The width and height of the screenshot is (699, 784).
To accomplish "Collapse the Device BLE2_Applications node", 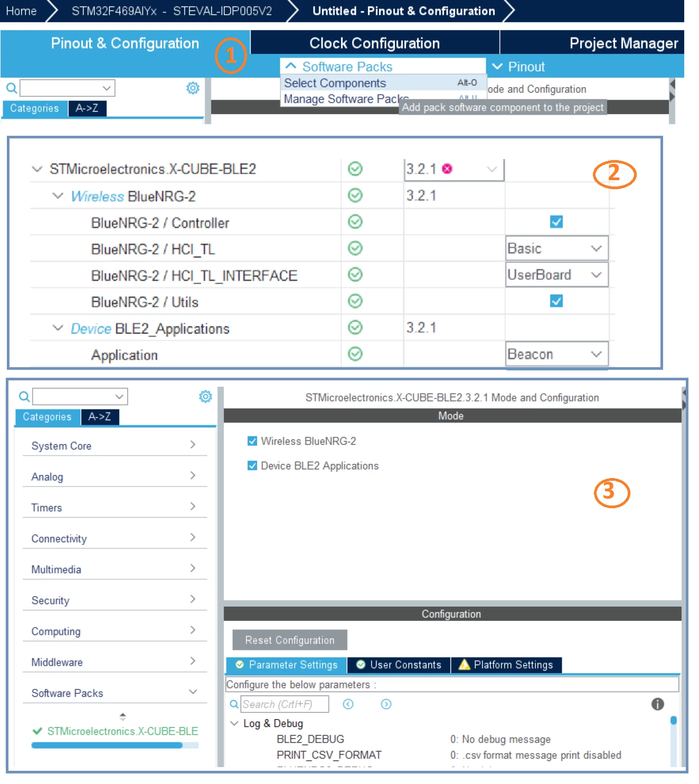I will coord(58,328).
